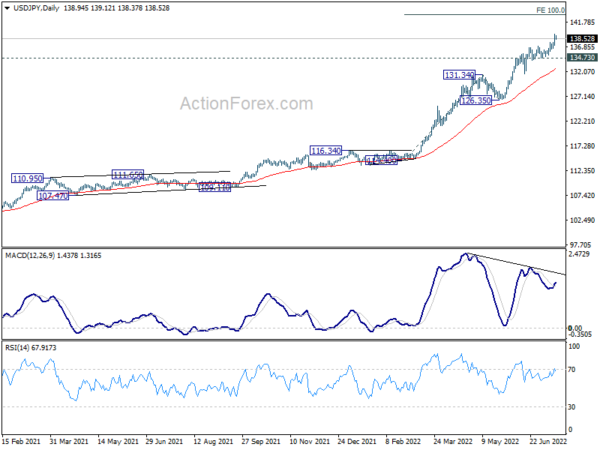Open the USDJPY chart dropdown triangle

pyautogui.click(x=7, y=8)
